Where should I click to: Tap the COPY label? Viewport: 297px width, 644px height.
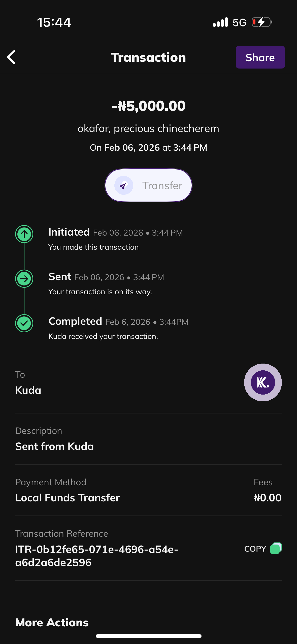click(x=255, y=549)
